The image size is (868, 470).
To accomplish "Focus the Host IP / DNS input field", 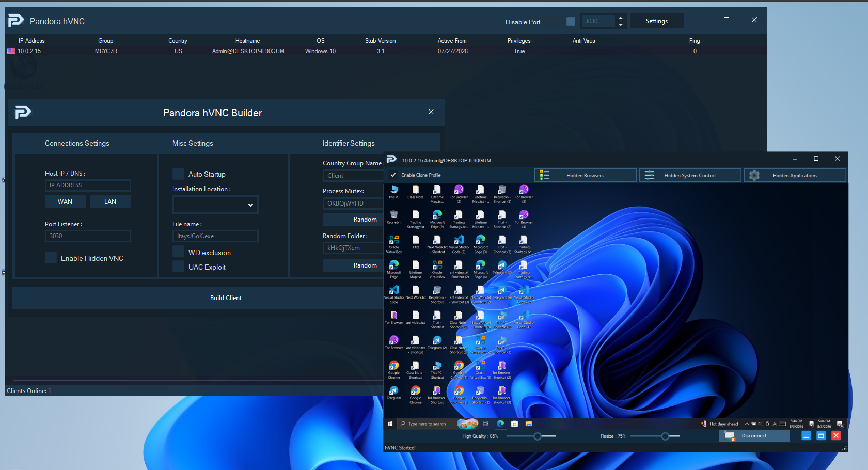I will point(88,185).
